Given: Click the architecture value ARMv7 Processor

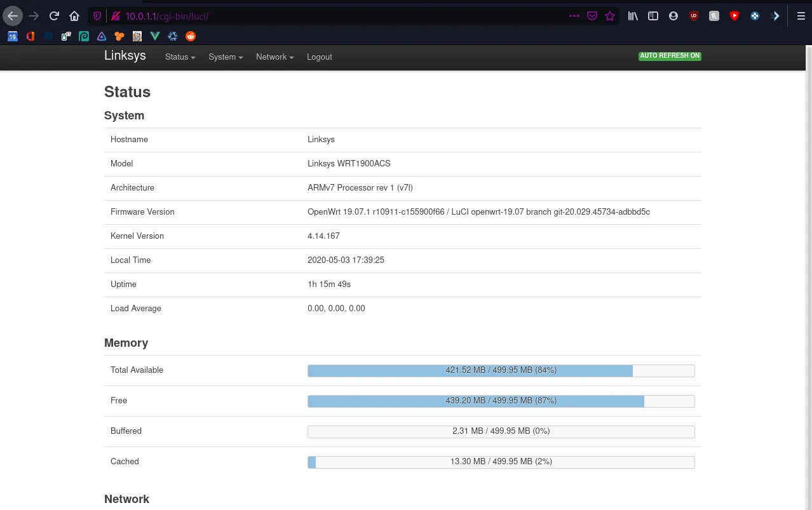Looking at the screenshot, I should click(x=360, y=187).
